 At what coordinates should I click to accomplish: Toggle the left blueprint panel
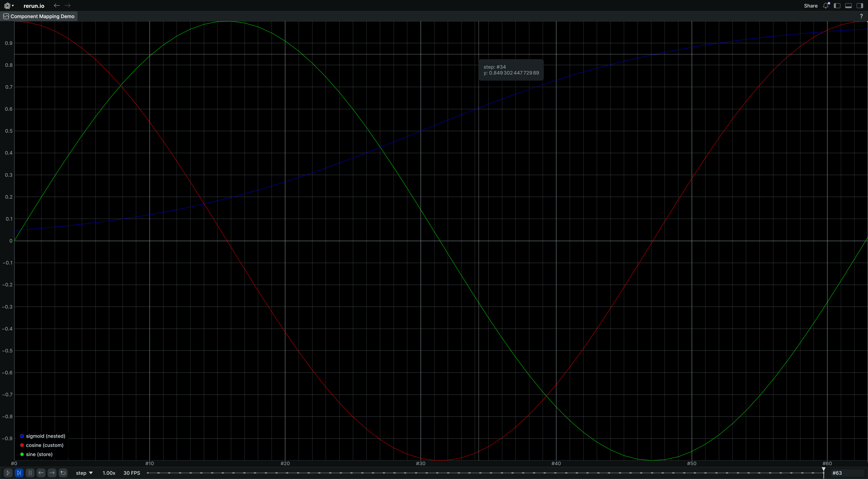coord(837,6)
